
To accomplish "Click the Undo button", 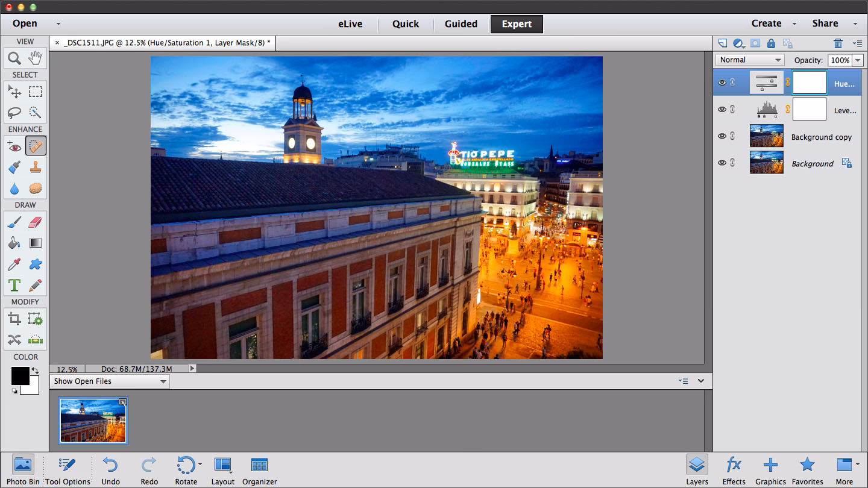I will 110,470.
